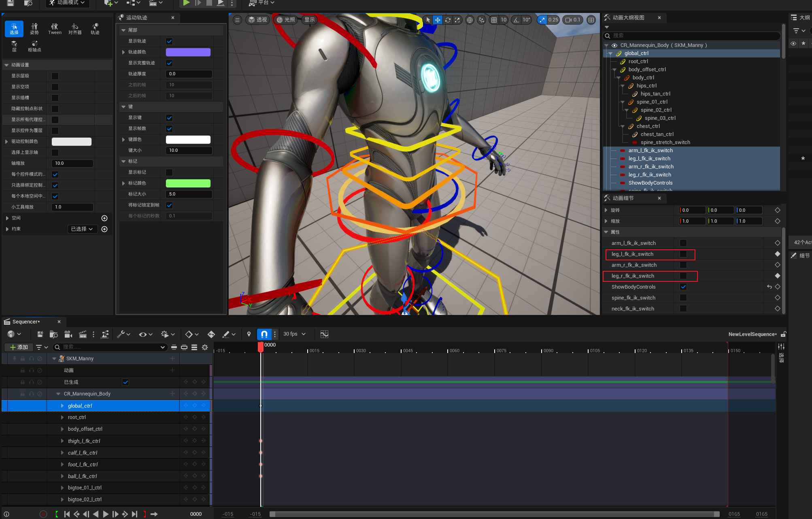Select the viewport rotate gizmo tool
Image resolution: width=812 pixels, height=519 pixels.
click(448, 20)
